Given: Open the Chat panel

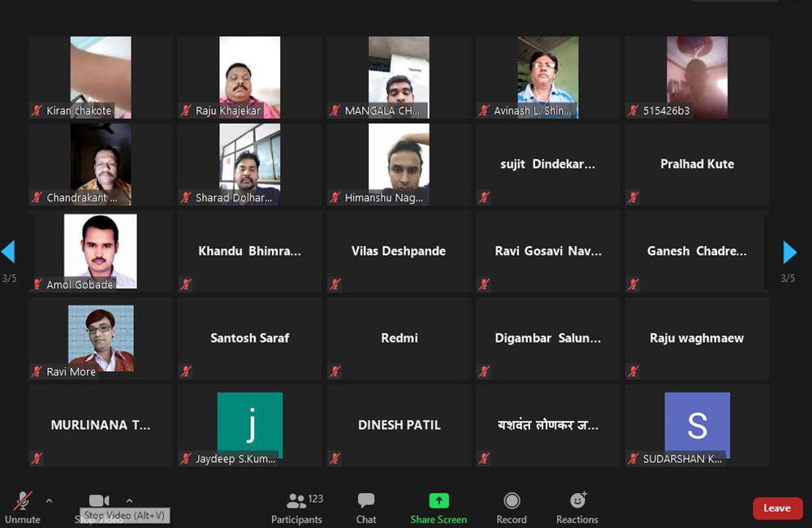Looking at the screenshot, I should [x=366, y=508].
